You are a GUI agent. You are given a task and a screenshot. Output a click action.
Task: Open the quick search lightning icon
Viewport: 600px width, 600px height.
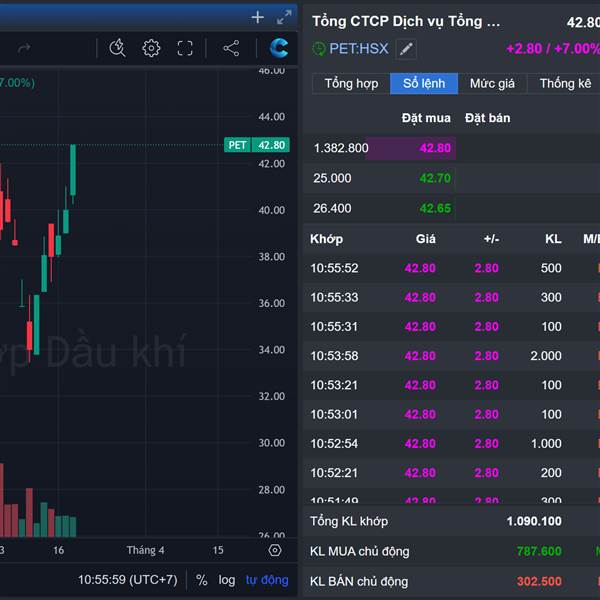click(x=117, y=48)
